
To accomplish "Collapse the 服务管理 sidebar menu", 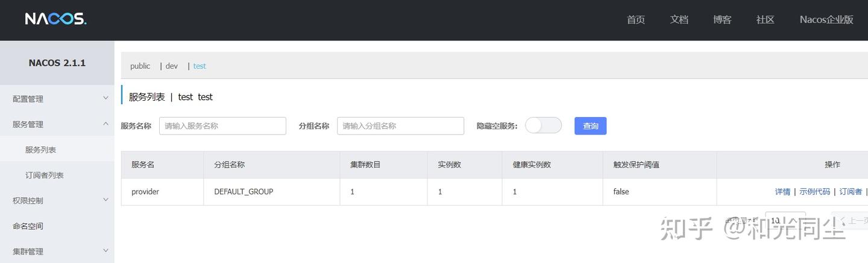I will [57, 124].
